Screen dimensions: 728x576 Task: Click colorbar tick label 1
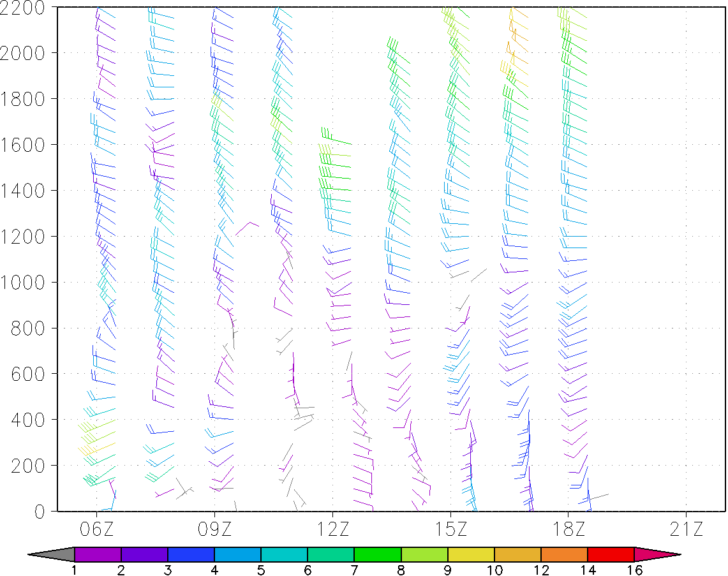point(74,570)
